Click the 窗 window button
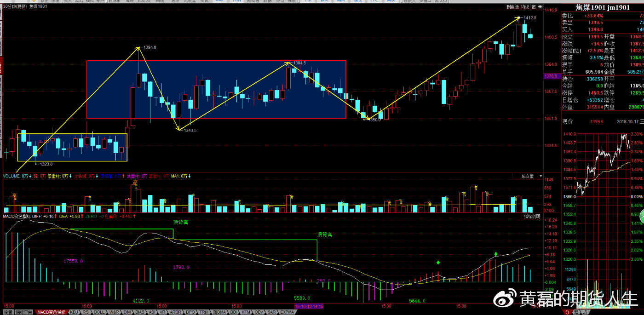This screenshot has height=315, width=644. coord(535,7)
